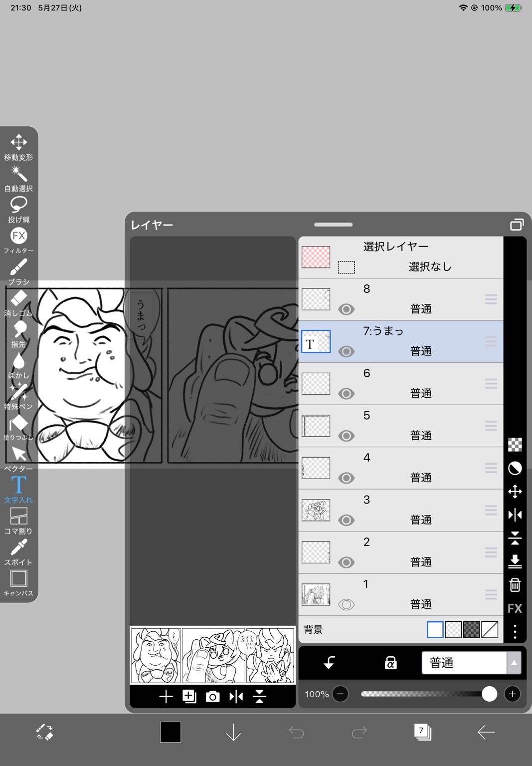Show hidden layer 1
Screen dimensions: 532x766
click(x=346, y=604)
